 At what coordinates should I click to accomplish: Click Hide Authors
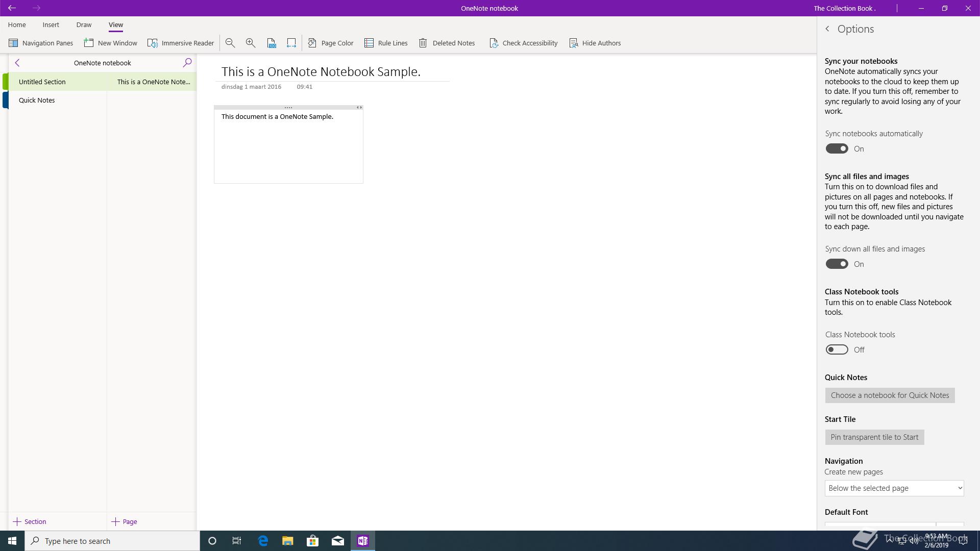tap(595, 43)
